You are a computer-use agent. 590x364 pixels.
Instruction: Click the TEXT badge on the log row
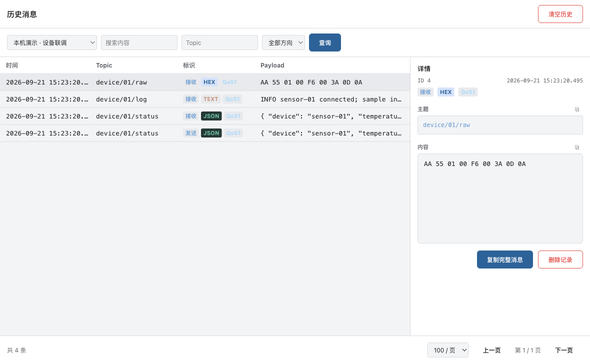210,99
